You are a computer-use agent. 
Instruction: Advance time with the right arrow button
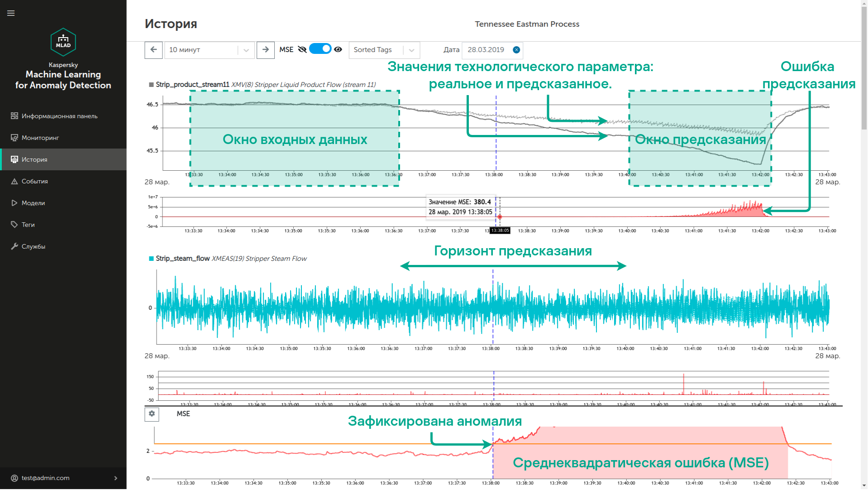[x=266, y=50]
